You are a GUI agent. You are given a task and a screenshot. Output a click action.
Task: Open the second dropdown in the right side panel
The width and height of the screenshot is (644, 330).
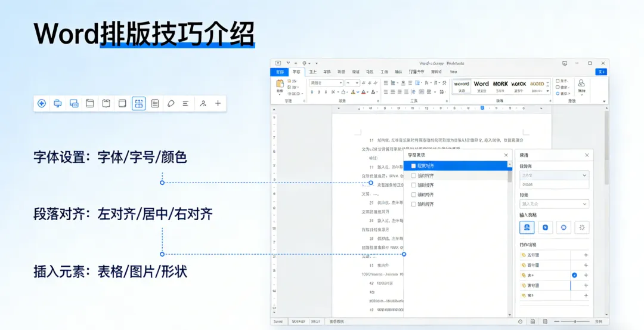click(x=554, y=204)
